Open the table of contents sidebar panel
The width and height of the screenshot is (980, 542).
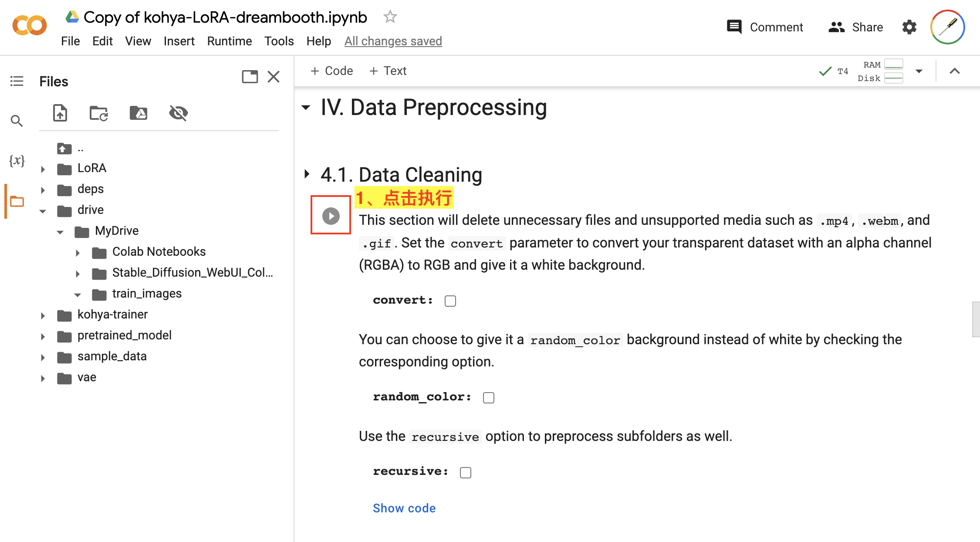(x=17, y=81)
